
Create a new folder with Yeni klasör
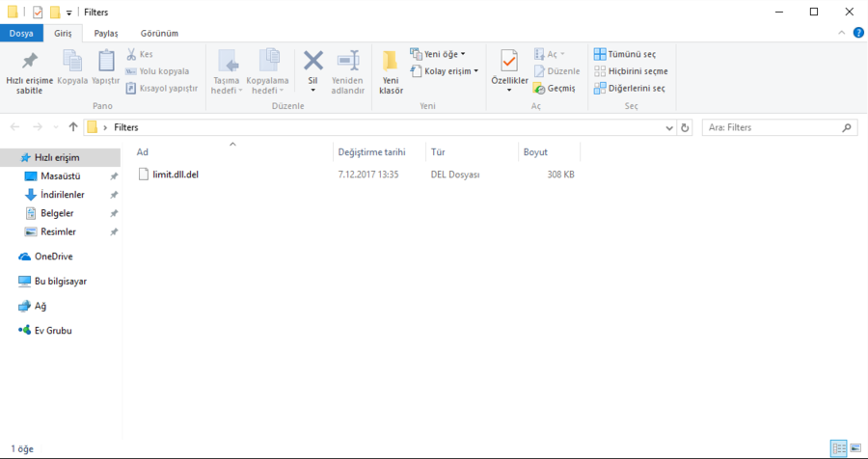coord(391,72)
